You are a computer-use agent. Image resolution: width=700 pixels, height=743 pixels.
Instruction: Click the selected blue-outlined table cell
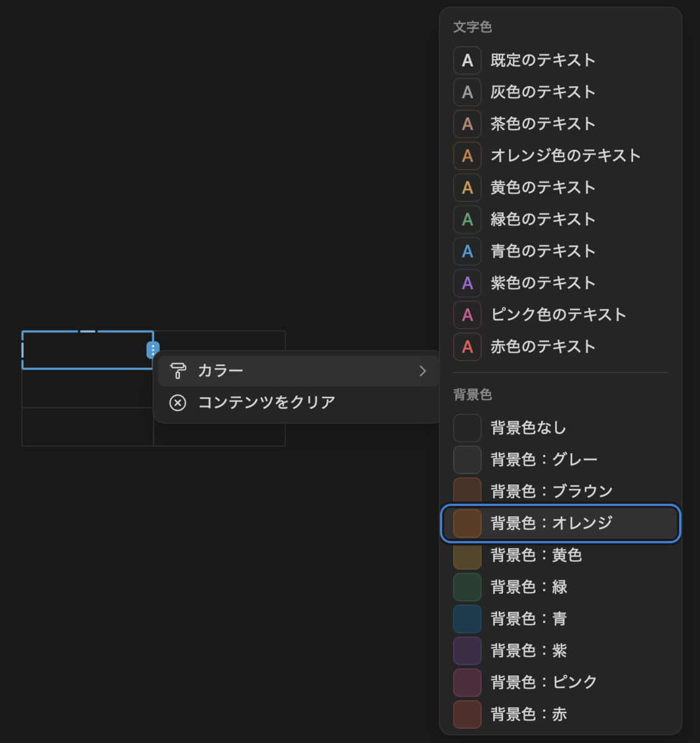pyautogui.click(x=87, y=350)
